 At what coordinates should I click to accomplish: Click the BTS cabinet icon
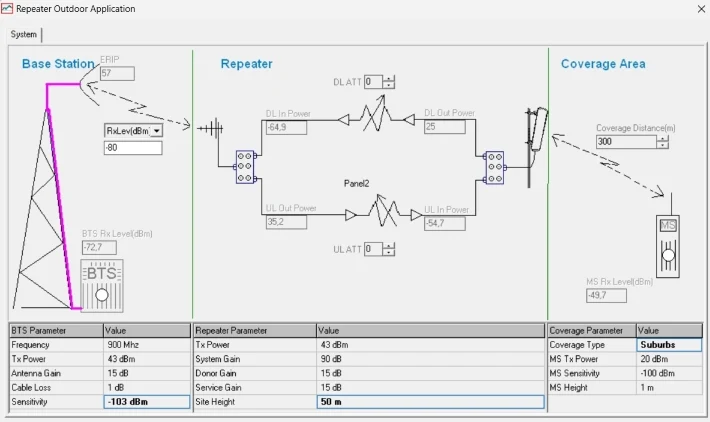point(102,286)
